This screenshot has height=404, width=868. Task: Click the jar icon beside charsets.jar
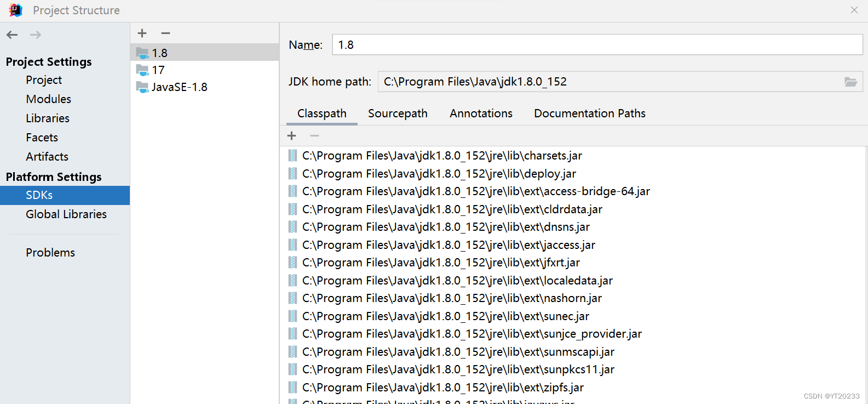point(293,156)
